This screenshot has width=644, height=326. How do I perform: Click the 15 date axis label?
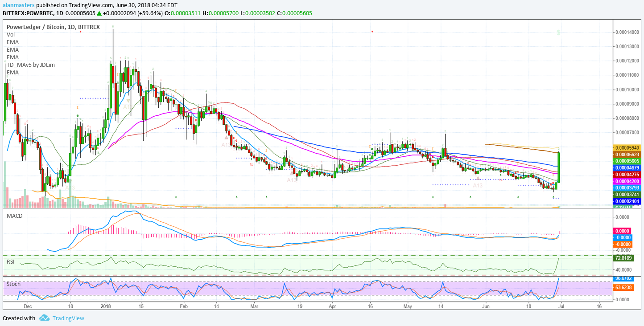click(x=141, y=306)
